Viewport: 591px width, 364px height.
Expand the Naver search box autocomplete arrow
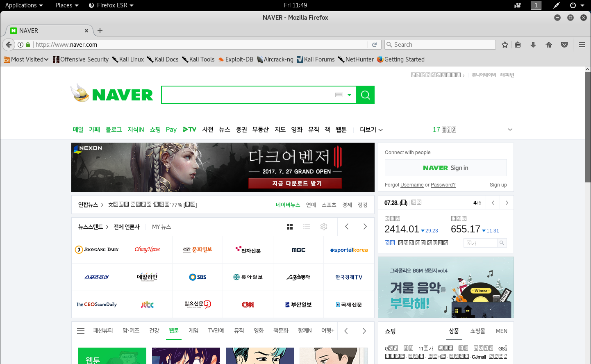pos(350,95)
